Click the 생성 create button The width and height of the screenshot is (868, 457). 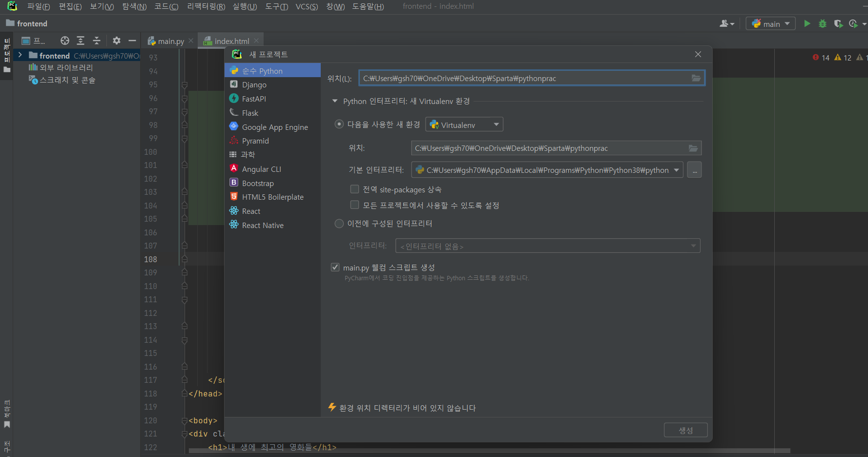(x=685, y=430)
